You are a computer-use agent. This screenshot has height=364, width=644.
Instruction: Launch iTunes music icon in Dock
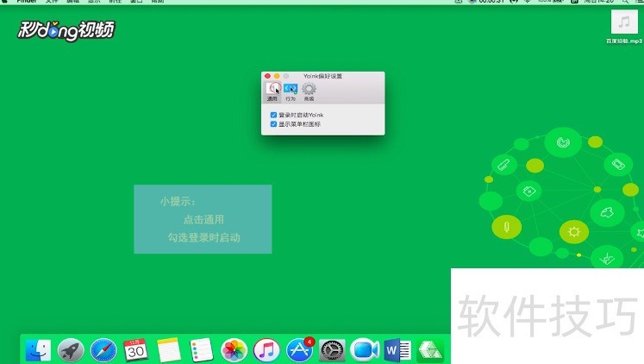pos(266,350)
